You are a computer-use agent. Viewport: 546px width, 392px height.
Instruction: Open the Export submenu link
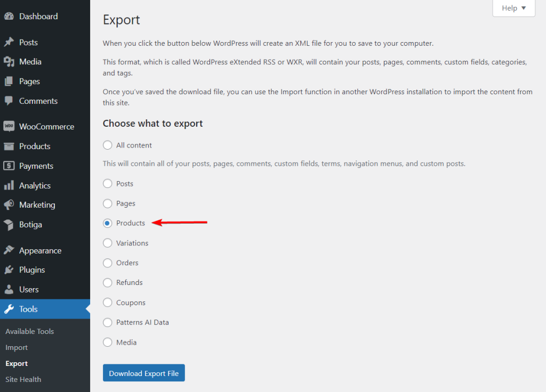(x=17, y=363)
